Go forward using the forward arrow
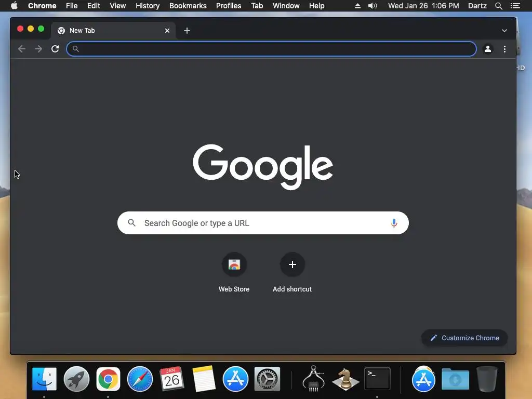 click(38, 49)
